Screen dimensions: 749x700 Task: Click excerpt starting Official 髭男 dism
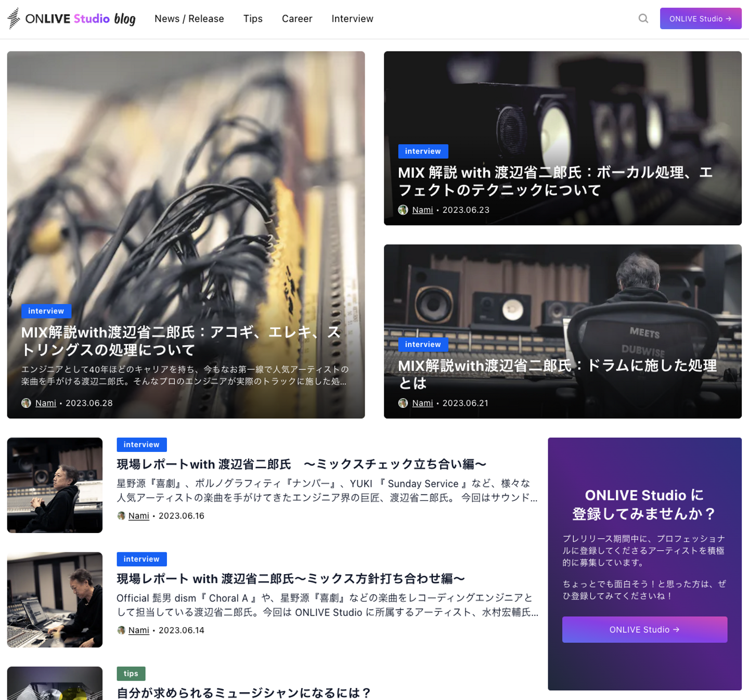[x=328, y=605]
